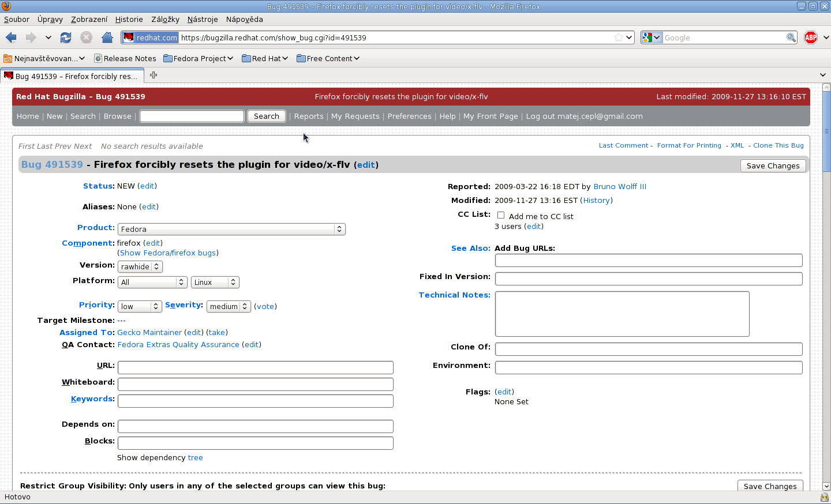This screenshot has width=831, height=504.
Task: Check Add me to CC list
Action: pos(501,216)
